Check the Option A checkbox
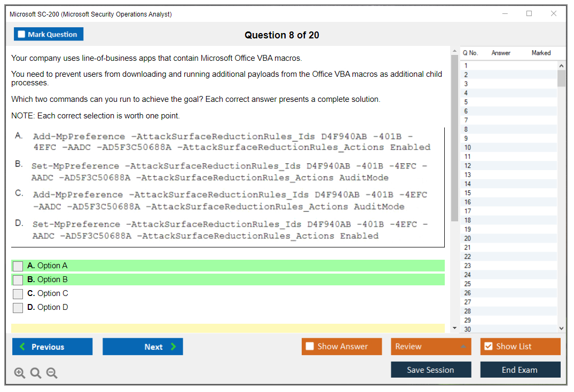The image size is (574, 392). coord(18,266)
